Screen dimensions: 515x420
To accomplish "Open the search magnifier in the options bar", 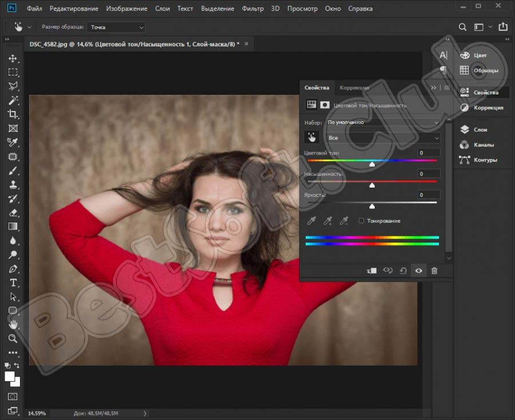I will (x=462, y=27).
